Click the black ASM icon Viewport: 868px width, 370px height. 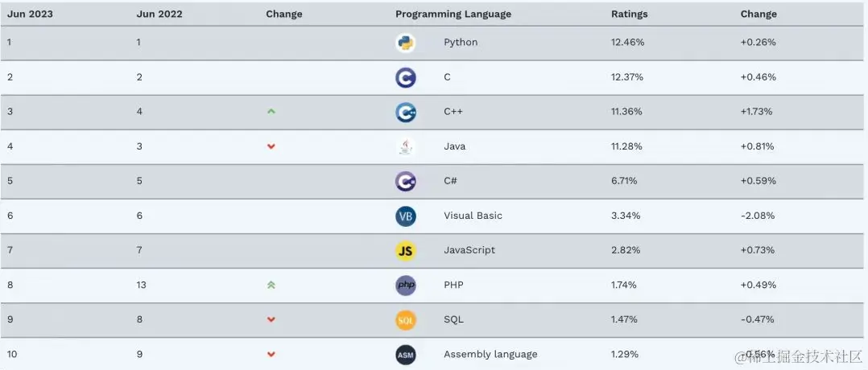[x=406, y=354]
